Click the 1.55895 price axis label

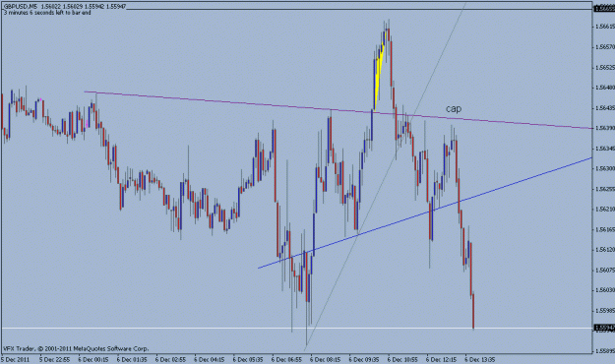(x=604, y=350)
